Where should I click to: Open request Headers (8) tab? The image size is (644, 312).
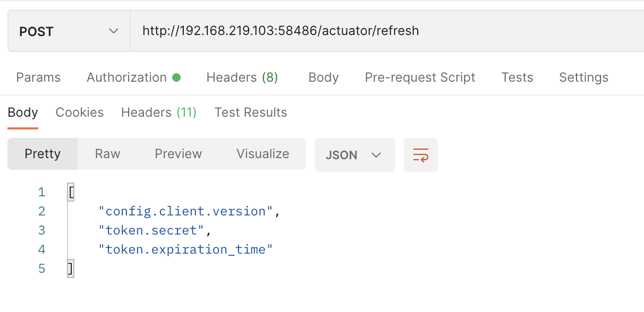pos(242,77)
